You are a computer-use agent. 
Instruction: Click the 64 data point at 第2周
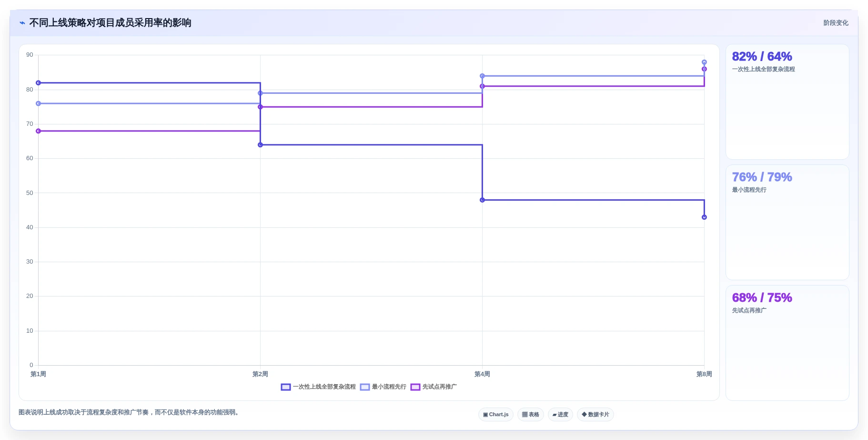click(x=260, y=145)
